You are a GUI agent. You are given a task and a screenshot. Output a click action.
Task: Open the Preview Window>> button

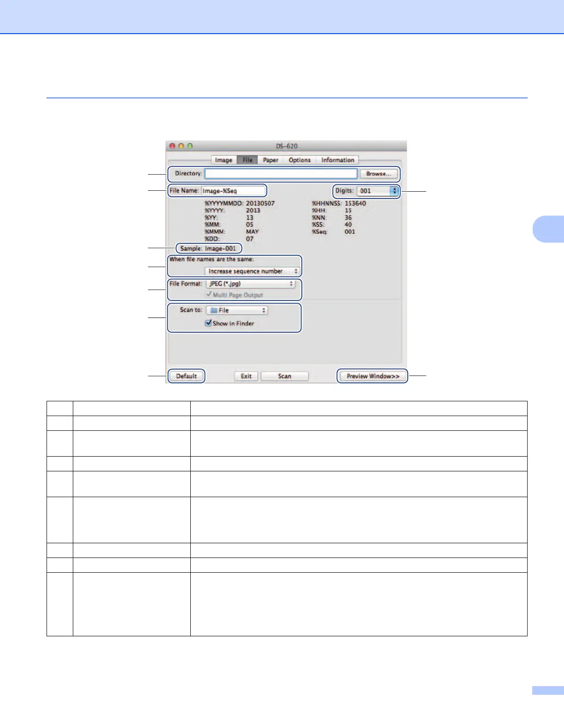click(373, 376)
